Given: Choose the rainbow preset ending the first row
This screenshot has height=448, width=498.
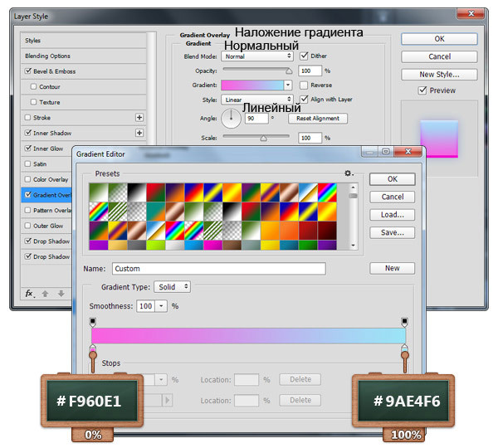Looking at the screenshot, I should coord(327,192).
